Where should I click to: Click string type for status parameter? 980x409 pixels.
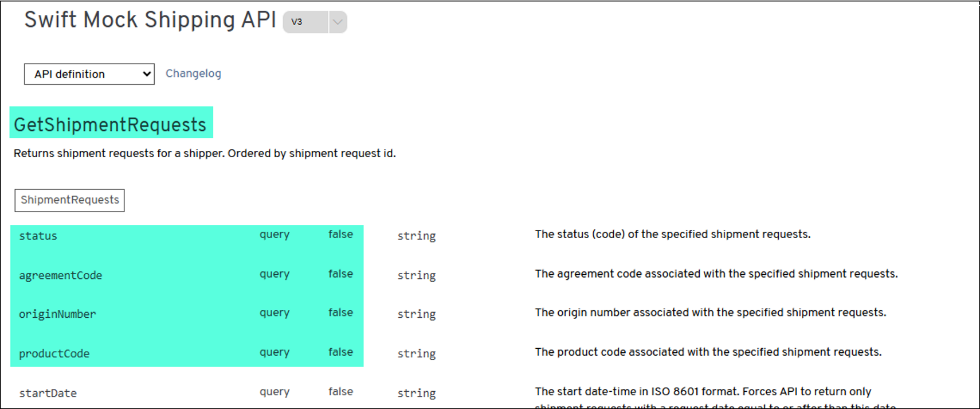[x=416, y=236]
